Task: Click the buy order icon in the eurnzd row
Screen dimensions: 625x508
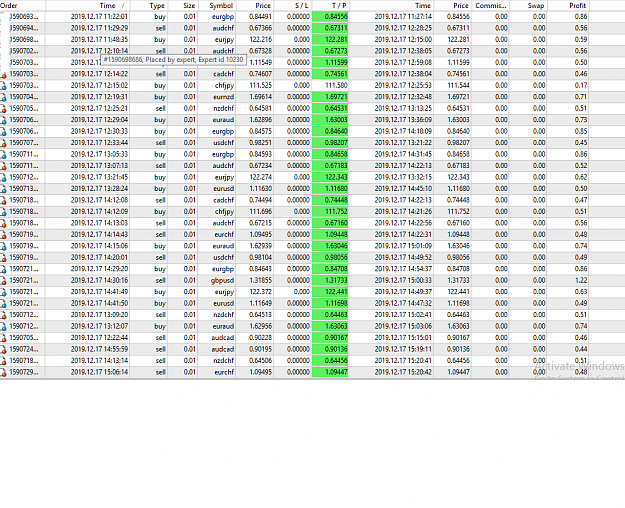Action: pyautogui.click(x=4, y=97)
